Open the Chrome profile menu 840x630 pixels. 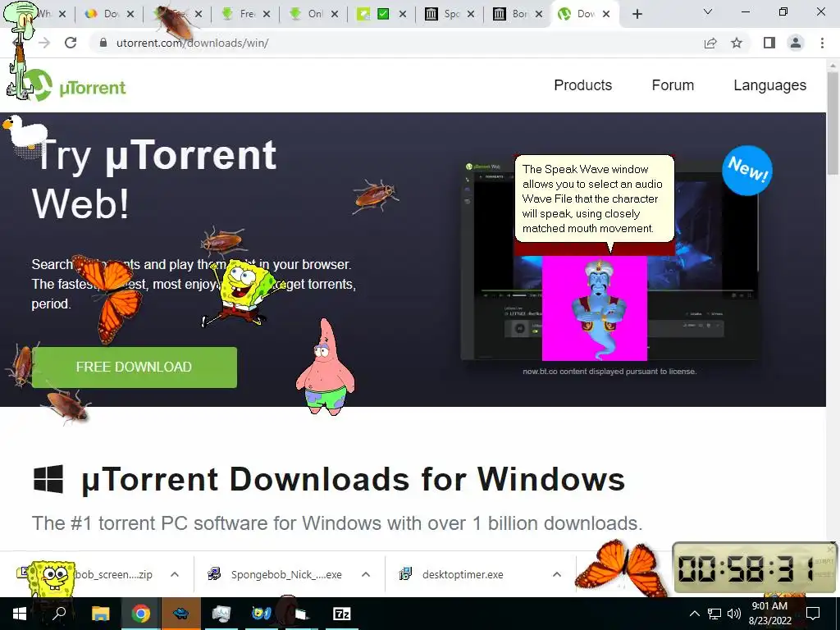796,43
